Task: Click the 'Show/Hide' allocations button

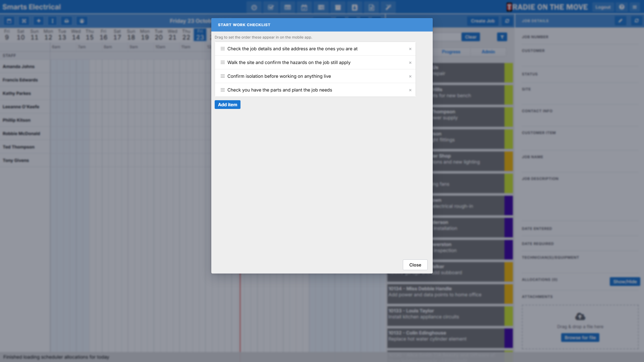Action: click(625, 282)
